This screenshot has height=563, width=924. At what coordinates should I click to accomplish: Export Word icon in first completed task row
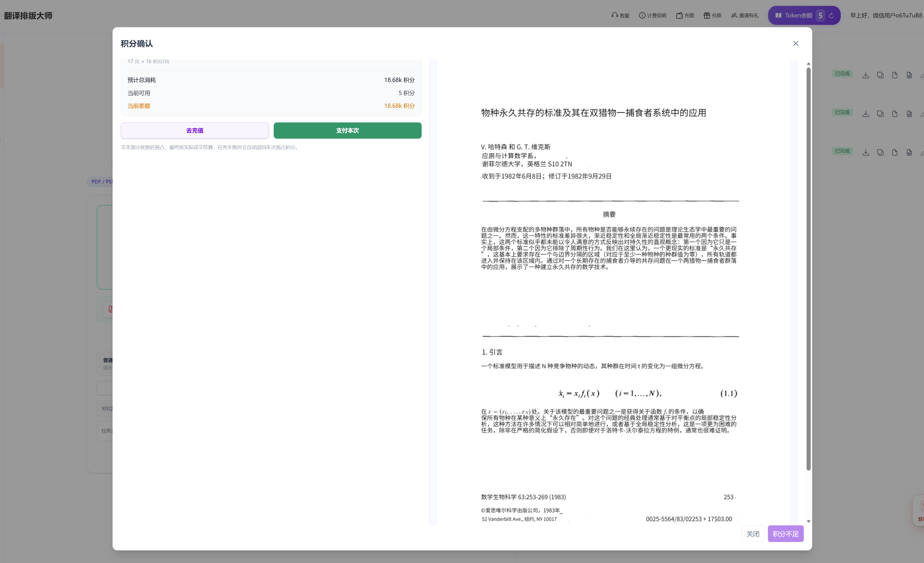[909, 75]
